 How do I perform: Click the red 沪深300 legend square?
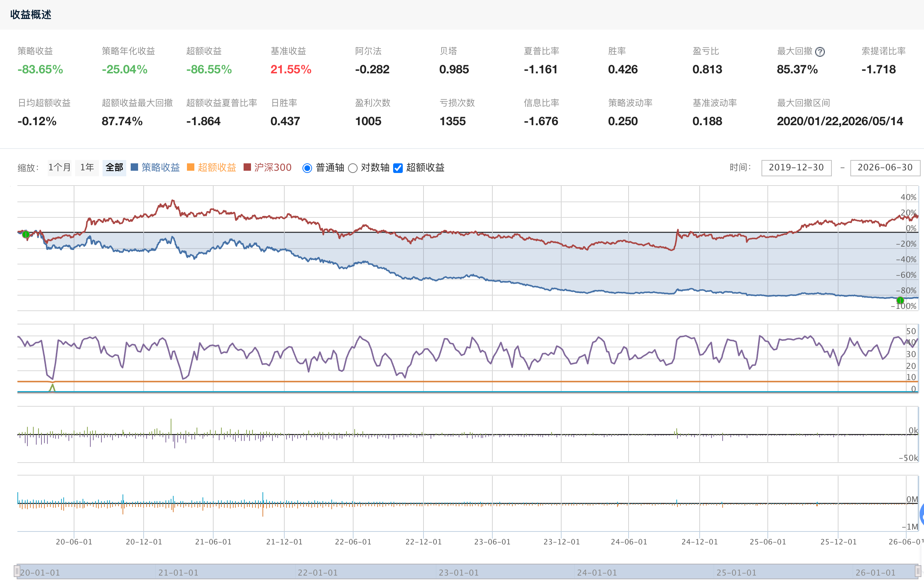point(247,167)
